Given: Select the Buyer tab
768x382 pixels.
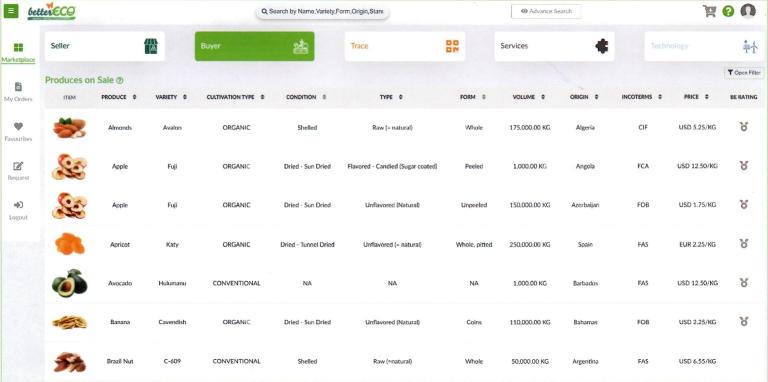Looking at the screenshot, I should point(255,46).
